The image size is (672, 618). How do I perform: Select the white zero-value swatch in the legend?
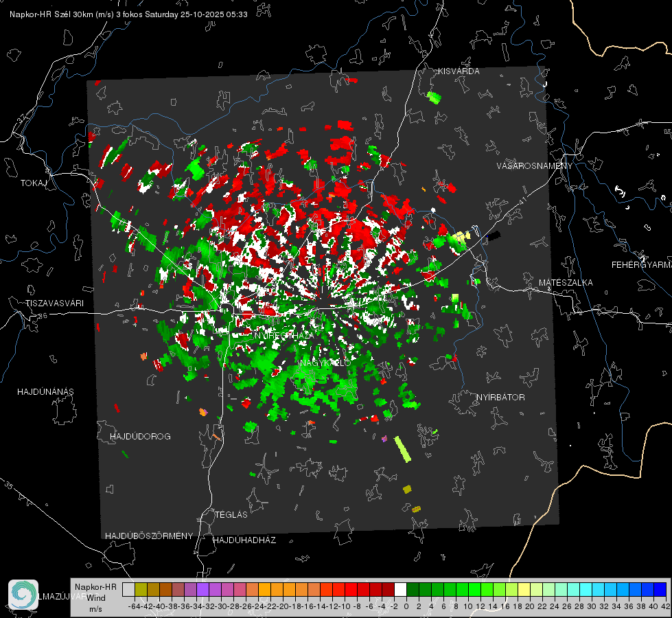400,589
